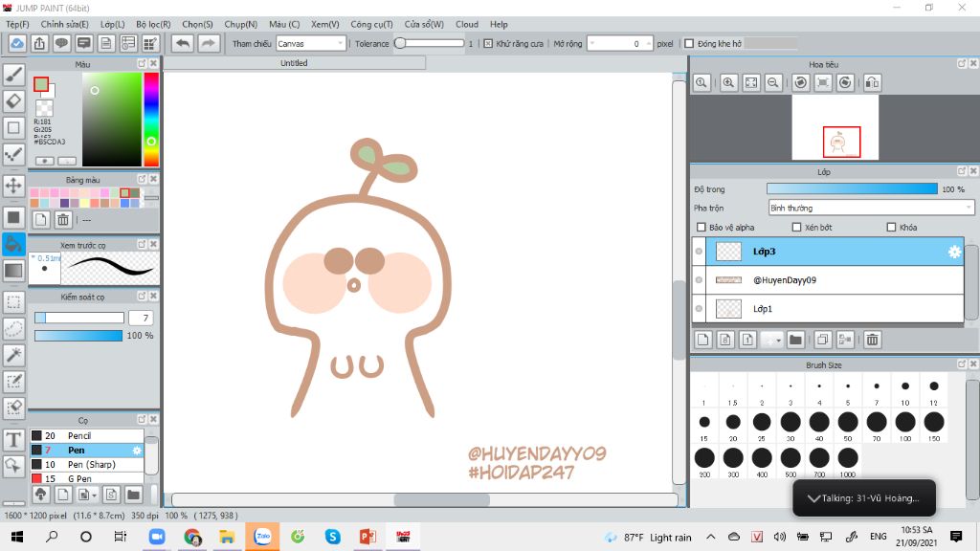Open the Lớp(L) menu

tap(113, 24)
